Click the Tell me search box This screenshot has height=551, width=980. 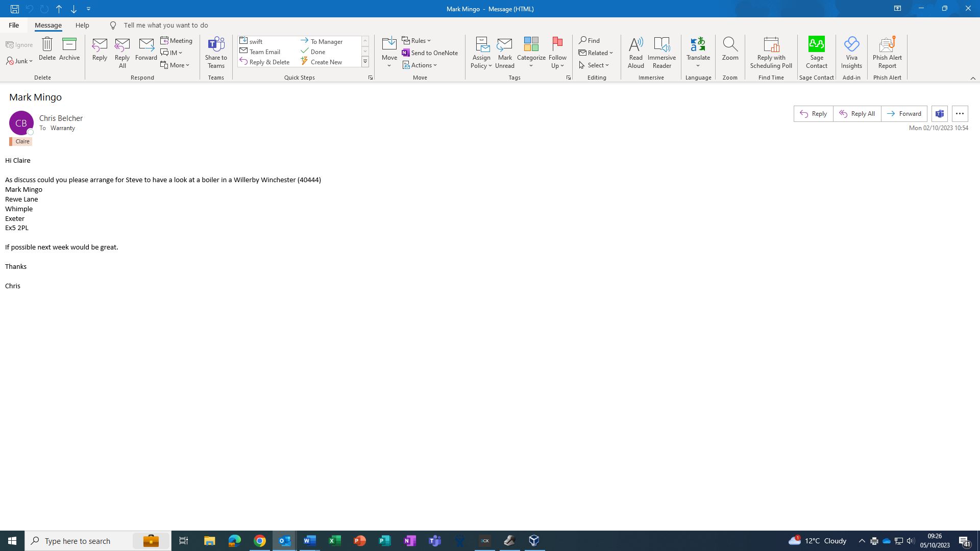pos(166,25)
